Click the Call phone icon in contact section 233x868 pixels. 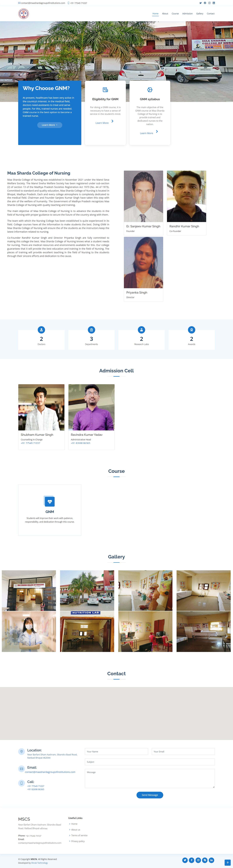[x=22, y=783]
